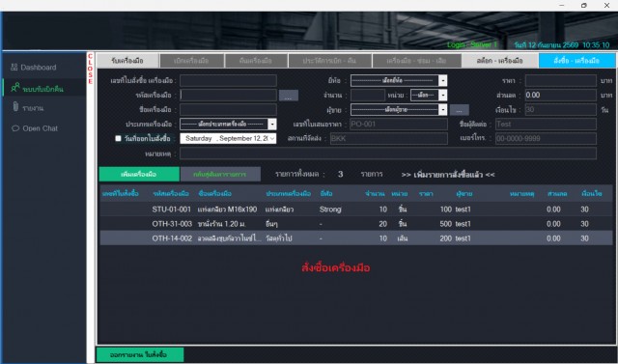Switch to the เบิกเครื่องมือ tab
618x364 pixels.
(191, 61)
